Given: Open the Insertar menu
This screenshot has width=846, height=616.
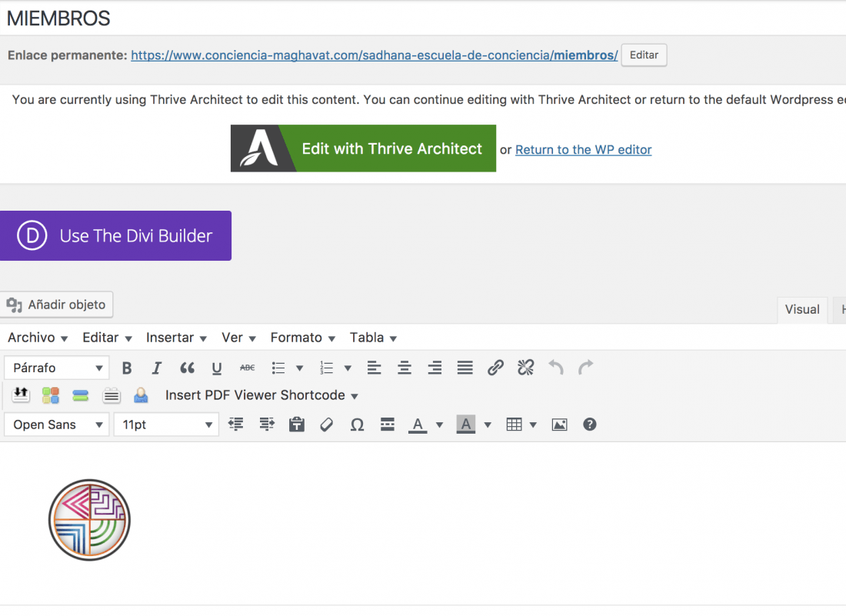Looking at the screenshot, I should click(176, 338).
